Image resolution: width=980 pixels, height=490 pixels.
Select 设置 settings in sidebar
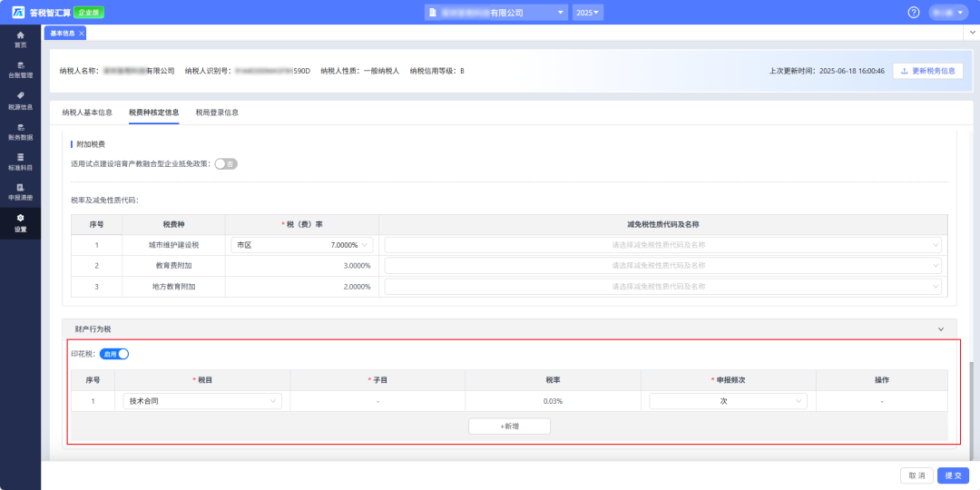point(20,223)
